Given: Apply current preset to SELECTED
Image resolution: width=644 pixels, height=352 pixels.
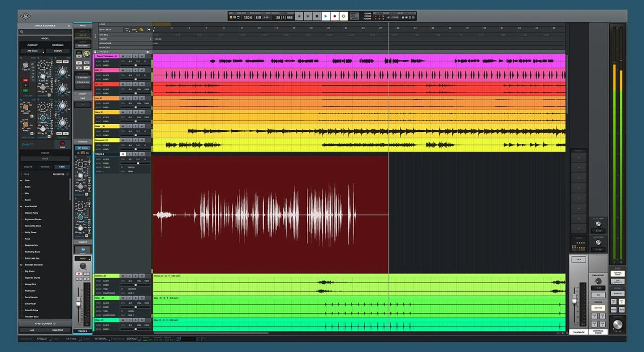Looking at the screenshot, I should [58, 330].
